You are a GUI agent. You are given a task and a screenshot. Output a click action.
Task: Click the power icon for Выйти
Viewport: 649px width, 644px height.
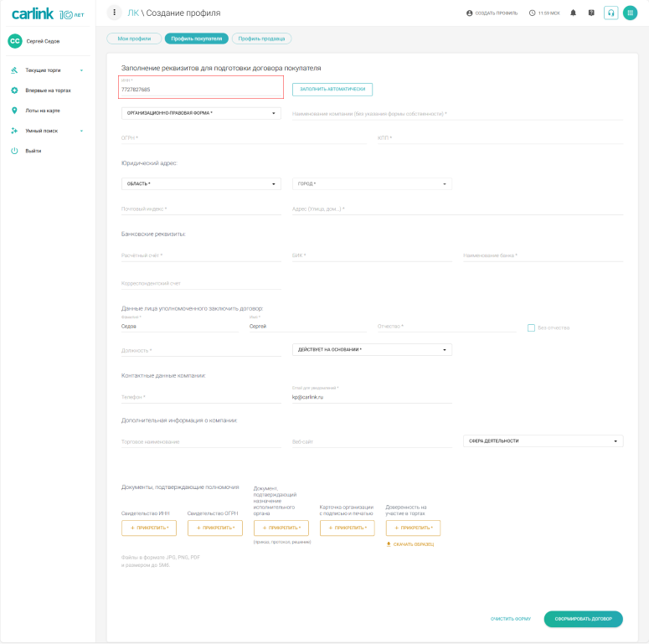tap(14, 151)
